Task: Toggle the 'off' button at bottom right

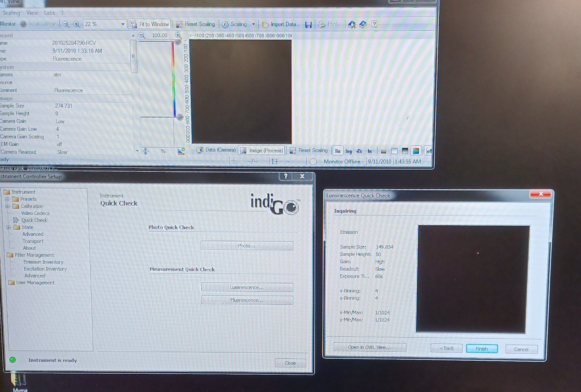Action: click(x=429, y=151)
